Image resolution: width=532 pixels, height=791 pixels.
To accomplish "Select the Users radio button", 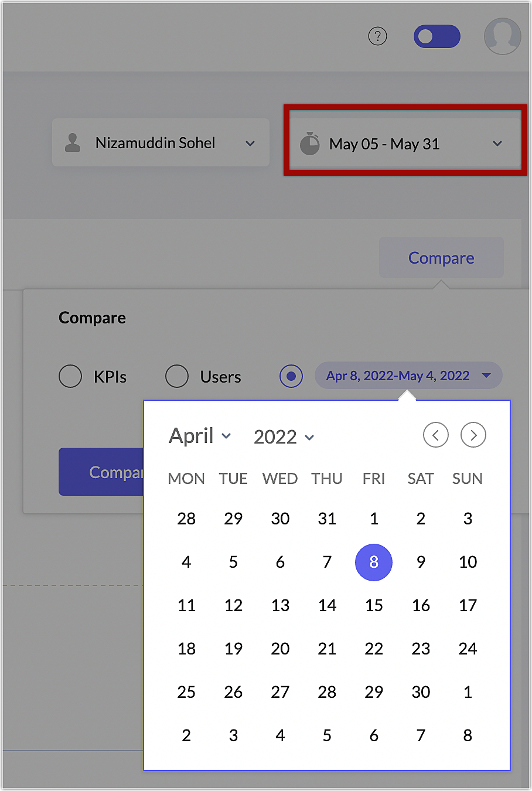I will click(x=177, y=376).
